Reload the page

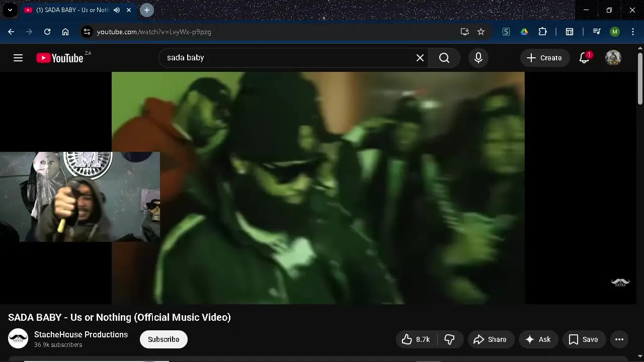(47, 32)
